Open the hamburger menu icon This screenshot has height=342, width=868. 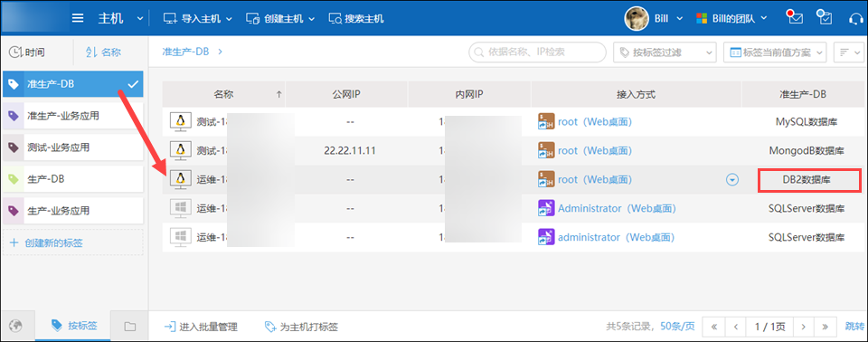[78, 18]
